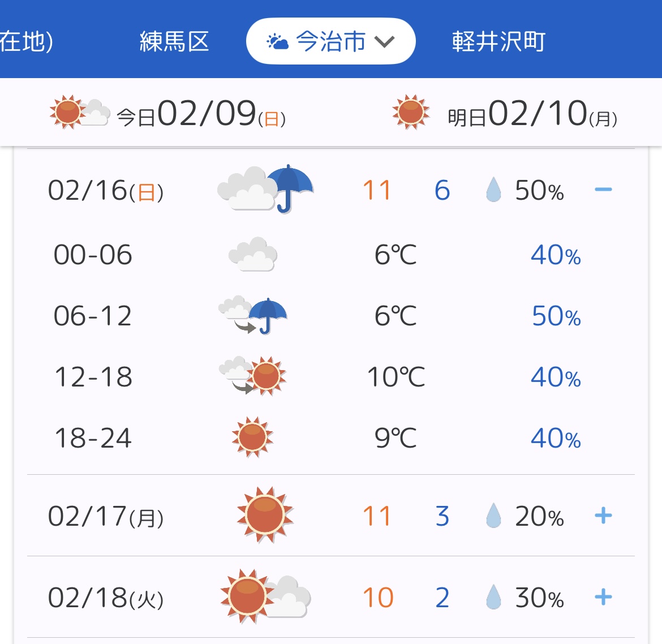662x644 pixels.
Task: Click the cloud-to-sun icon for 12-18
Action: tap(252, 376)
